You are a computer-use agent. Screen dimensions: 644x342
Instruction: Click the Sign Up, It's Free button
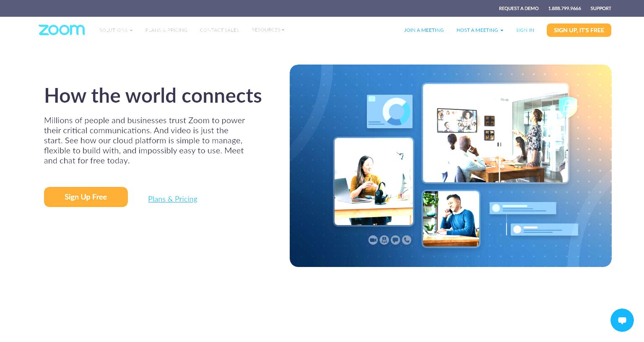[x=579, y=30]
